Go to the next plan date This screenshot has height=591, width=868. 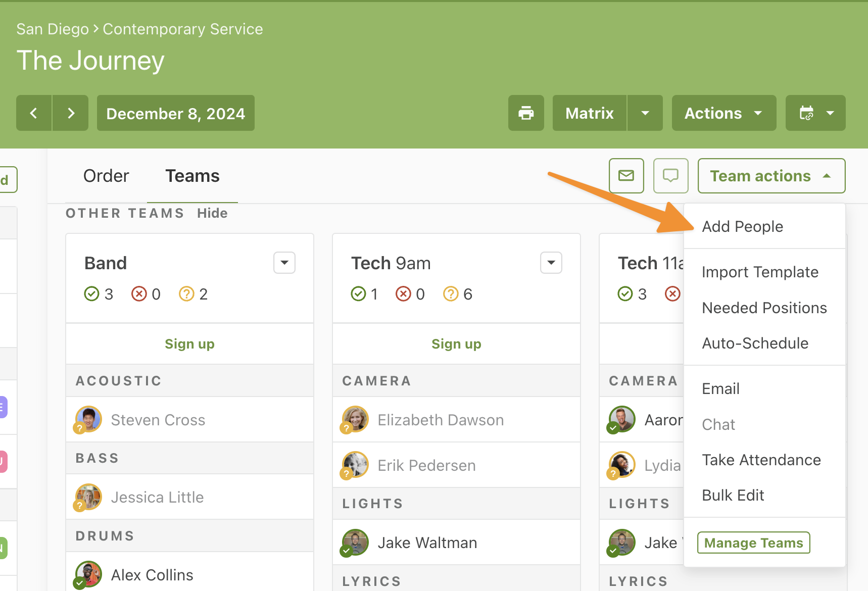[x=71, y=113]
